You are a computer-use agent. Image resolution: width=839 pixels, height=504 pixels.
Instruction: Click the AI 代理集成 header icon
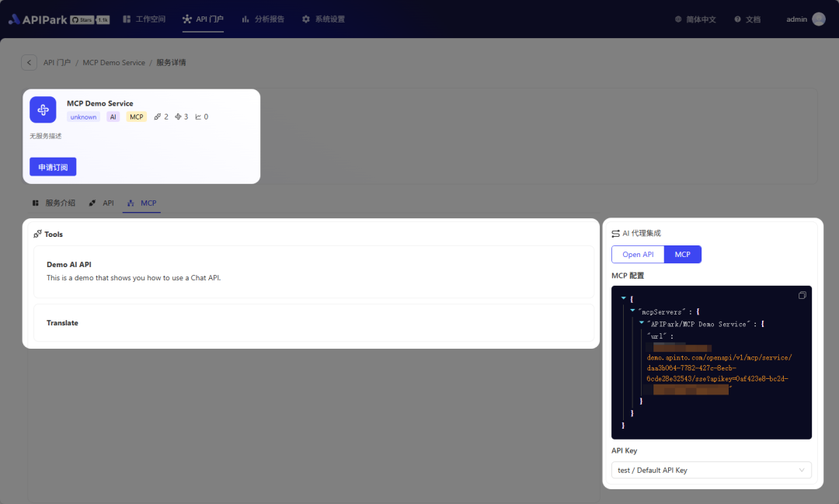615,233
